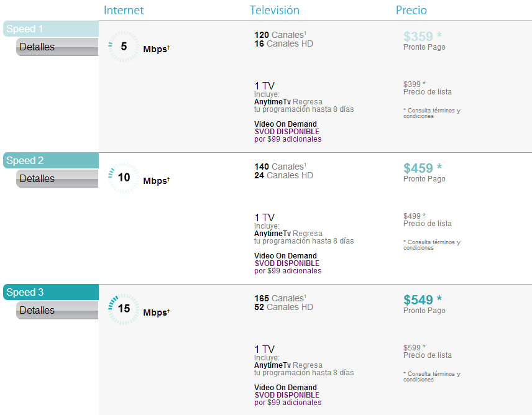Screen dimensions: 532x415
Task: Click SVOD DISPONIBLE in Speed 1 plan
Action: click(x=287, y=132)
